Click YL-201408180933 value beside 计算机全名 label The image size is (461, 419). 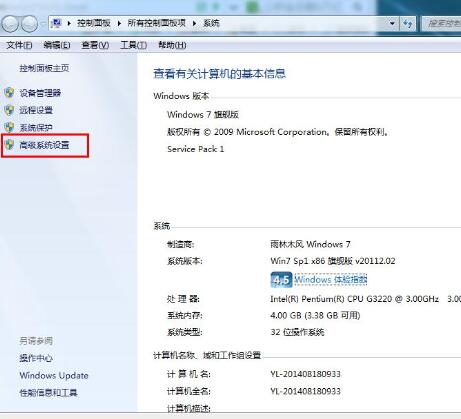click(306, 391)
